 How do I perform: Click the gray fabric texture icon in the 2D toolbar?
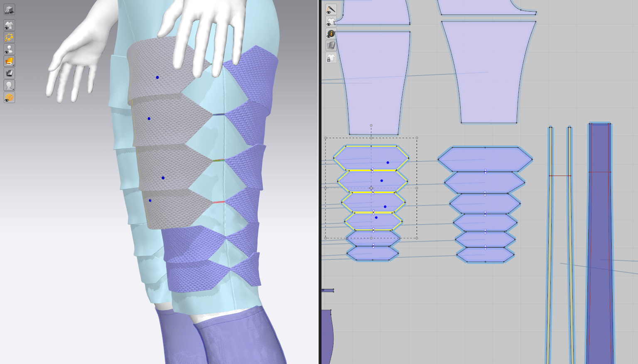[x=331, y=46]
